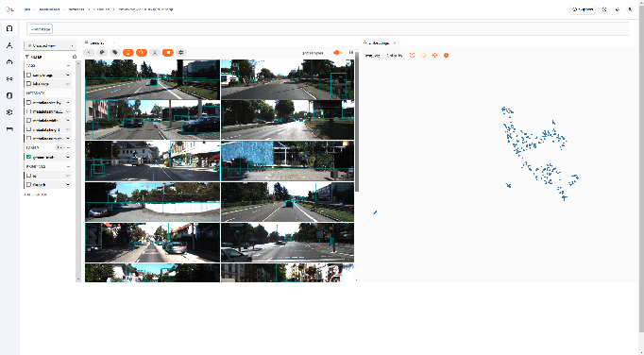Screen dimensions: 644x355
Task: Open the color palette toolbar icon
Action: tap(102, 53)
